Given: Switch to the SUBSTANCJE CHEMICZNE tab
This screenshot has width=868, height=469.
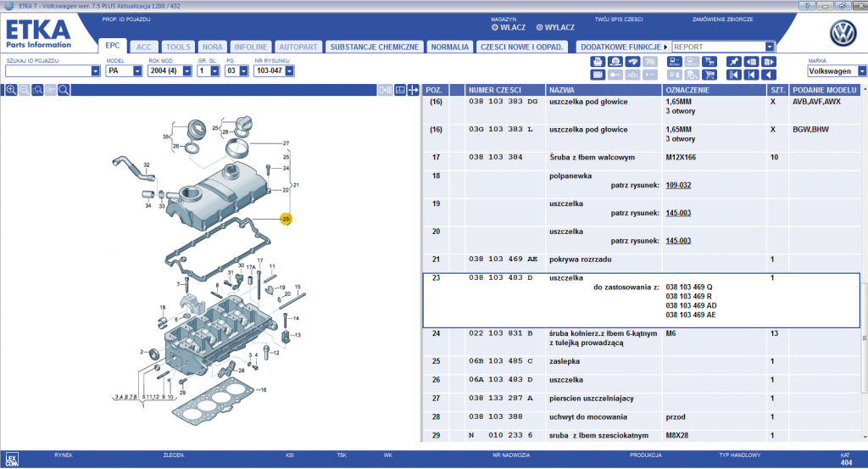Looking at the screenshot, I should pyautogui.click(x=374, y=47).
